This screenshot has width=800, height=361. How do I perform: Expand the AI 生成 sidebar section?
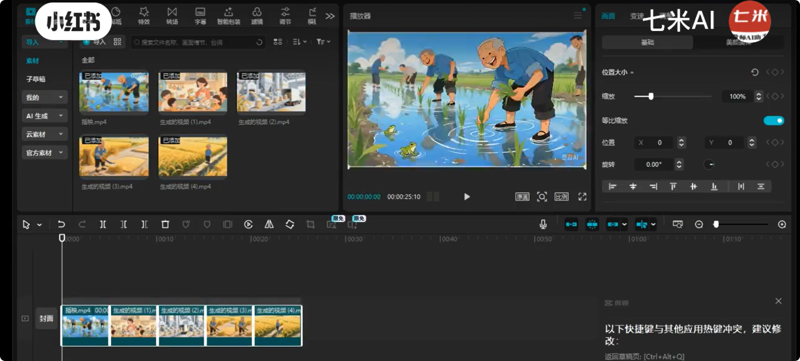tap(44, 116)
